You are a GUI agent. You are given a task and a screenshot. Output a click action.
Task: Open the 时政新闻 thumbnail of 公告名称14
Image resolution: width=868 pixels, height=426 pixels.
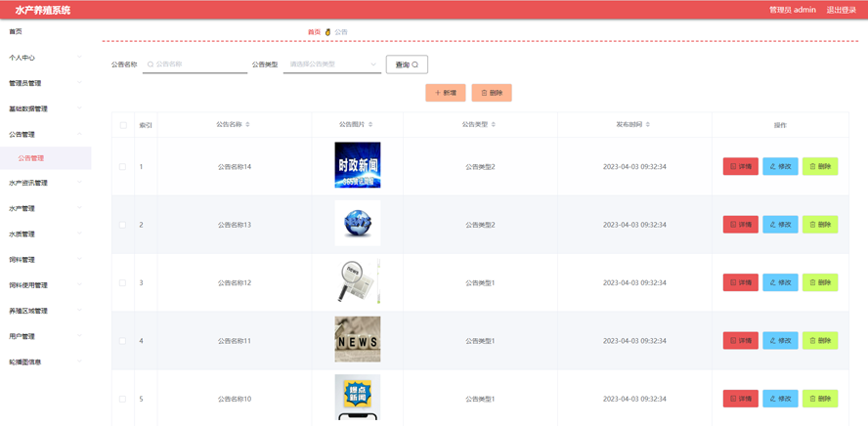pyautogui.click(x=358, y=165)
